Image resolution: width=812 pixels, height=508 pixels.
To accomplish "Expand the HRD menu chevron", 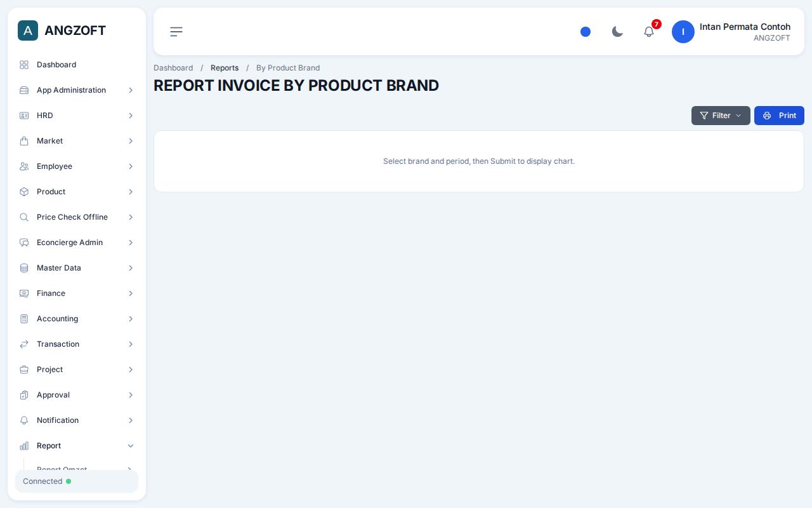I will (131, 116).
